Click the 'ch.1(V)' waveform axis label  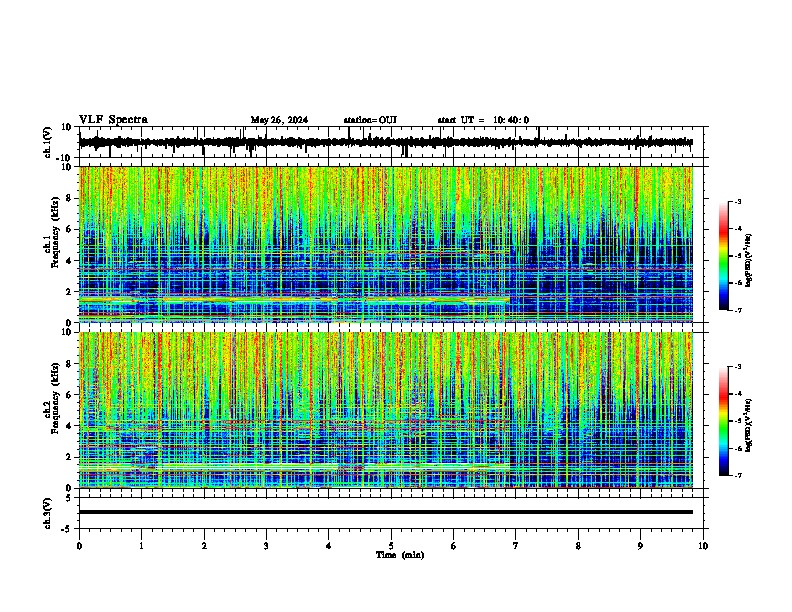(48, 142)
